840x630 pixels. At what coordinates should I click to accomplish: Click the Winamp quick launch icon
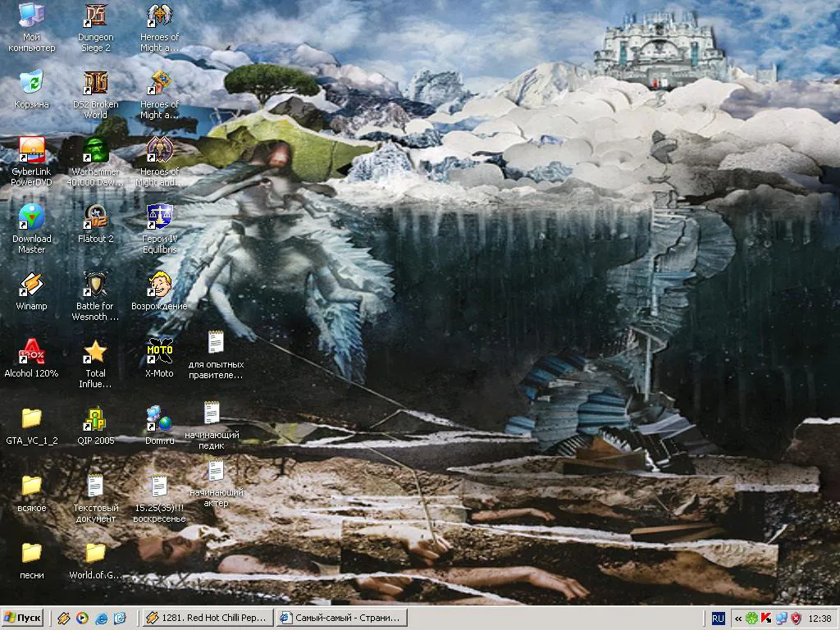pos(64,619)
